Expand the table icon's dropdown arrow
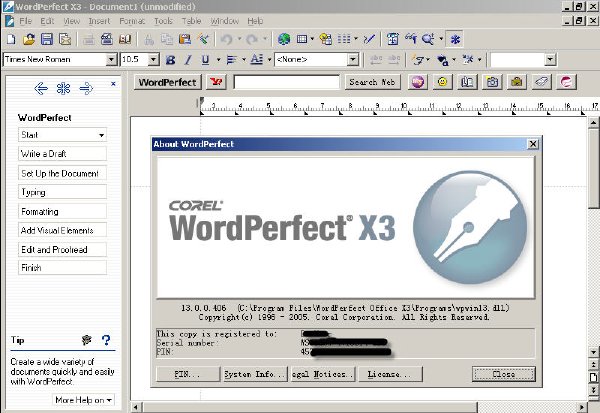Screen dimensions: 600x413 [x=312, y=39]
